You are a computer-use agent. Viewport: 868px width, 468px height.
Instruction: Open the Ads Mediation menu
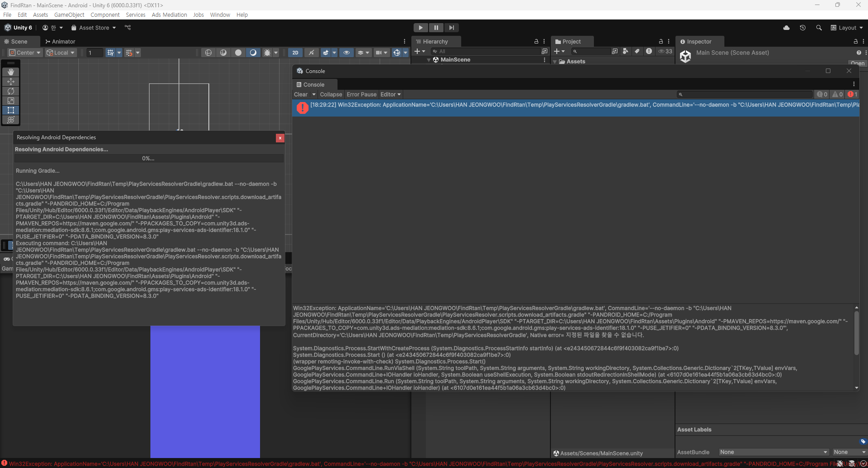(x=169, y=15)
